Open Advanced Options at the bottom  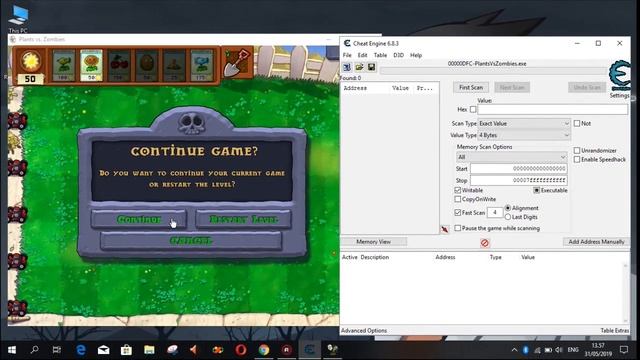[x=364, y=331]
